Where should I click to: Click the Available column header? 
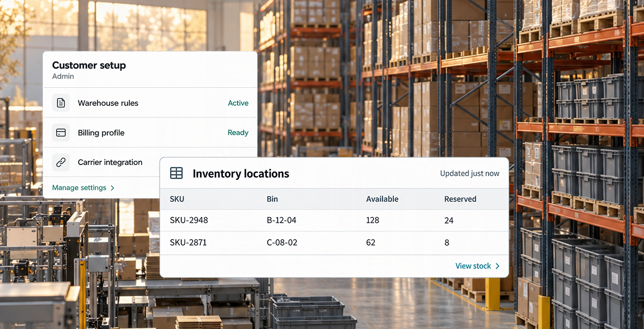pos(382,199)
